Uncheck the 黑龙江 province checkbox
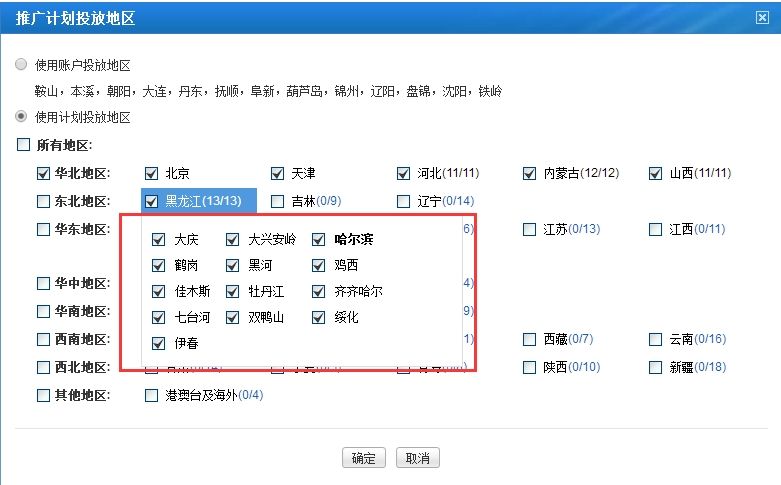Viewport: 781px width, 485px height. 151,201
